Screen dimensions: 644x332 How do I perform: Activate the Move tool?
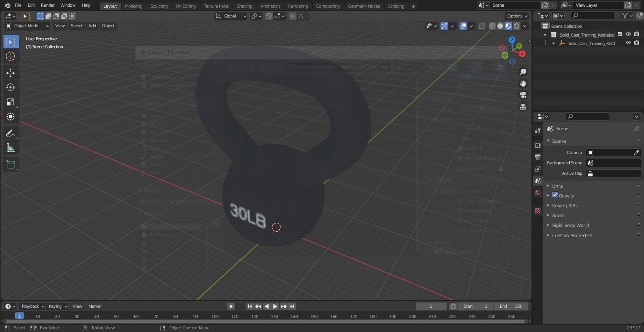coord(11,73)
